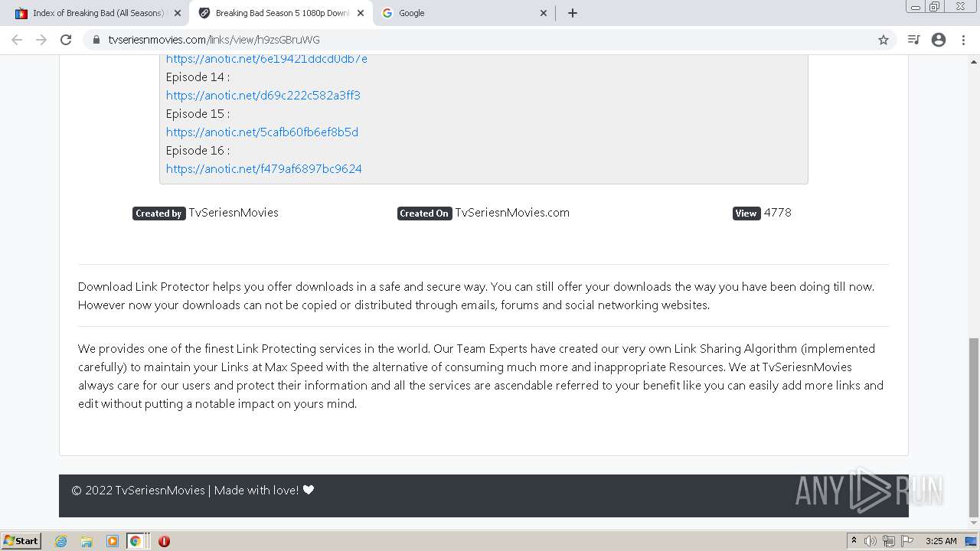
Task: Click 'TvSeriesnMovies.com' next to Created On
Action: click(512, 213)
